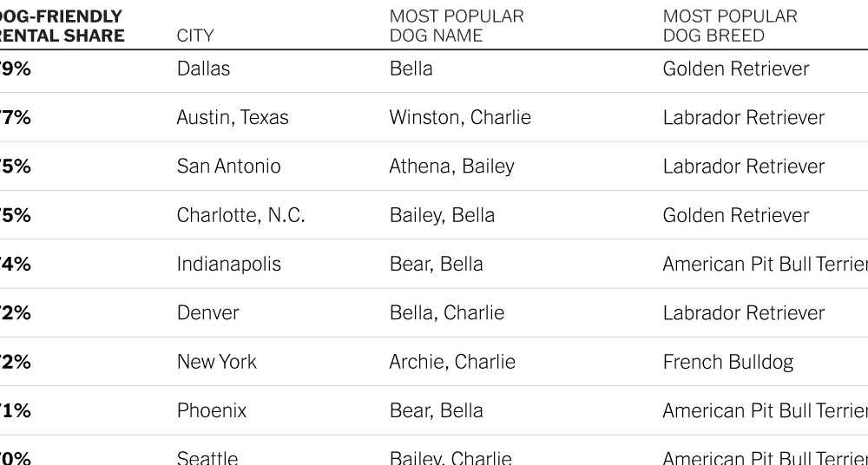Select the Most Popular Dog Breed header
Viewport: 868px width, 465px height.
(x=730, y=25)
